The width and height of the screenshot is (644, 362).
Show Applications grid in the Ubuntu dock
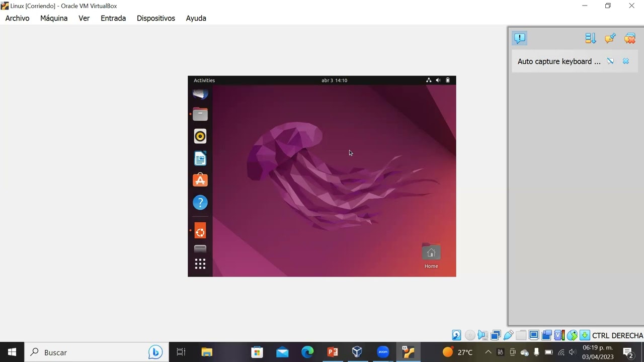coord(200,264)
